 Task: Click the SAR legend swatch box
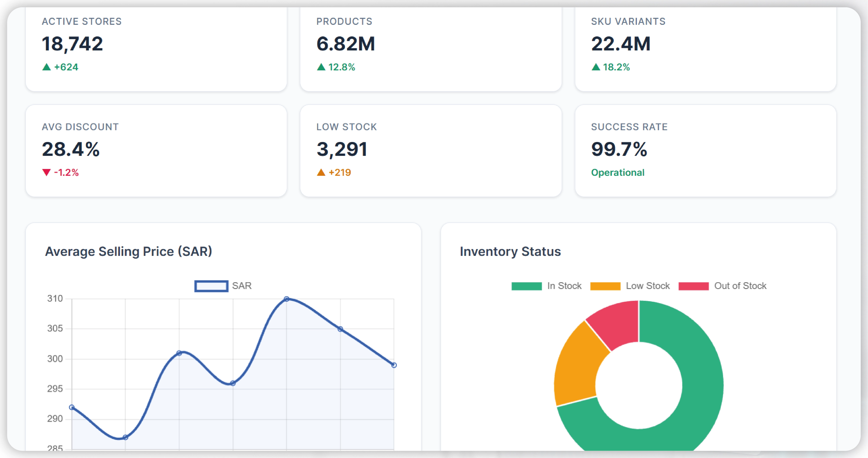point(211,286)
